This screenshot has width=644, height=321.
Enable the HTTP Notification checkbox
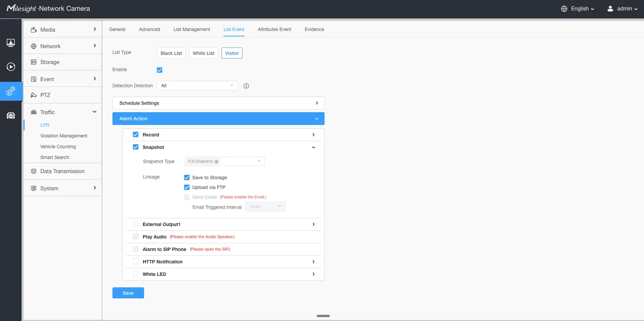tap(136, 261)
